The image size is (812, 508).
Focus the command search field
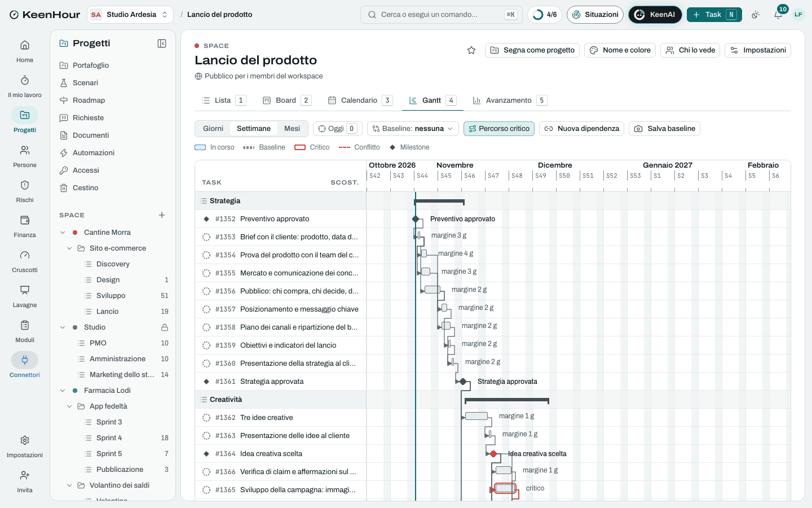pos(441,15)
